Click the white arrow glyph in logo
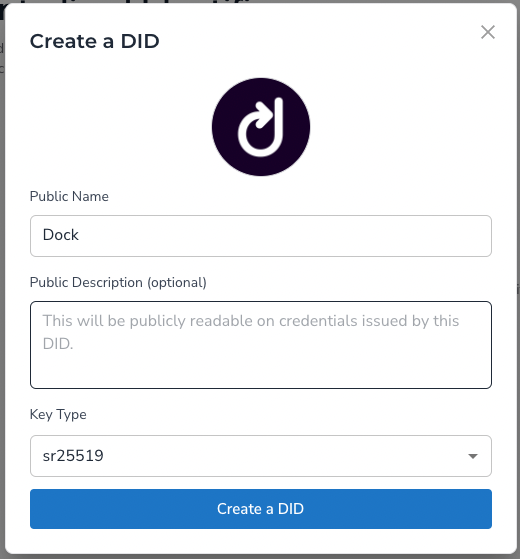This screenshot has width=520, height=559. tap(261, 127)
